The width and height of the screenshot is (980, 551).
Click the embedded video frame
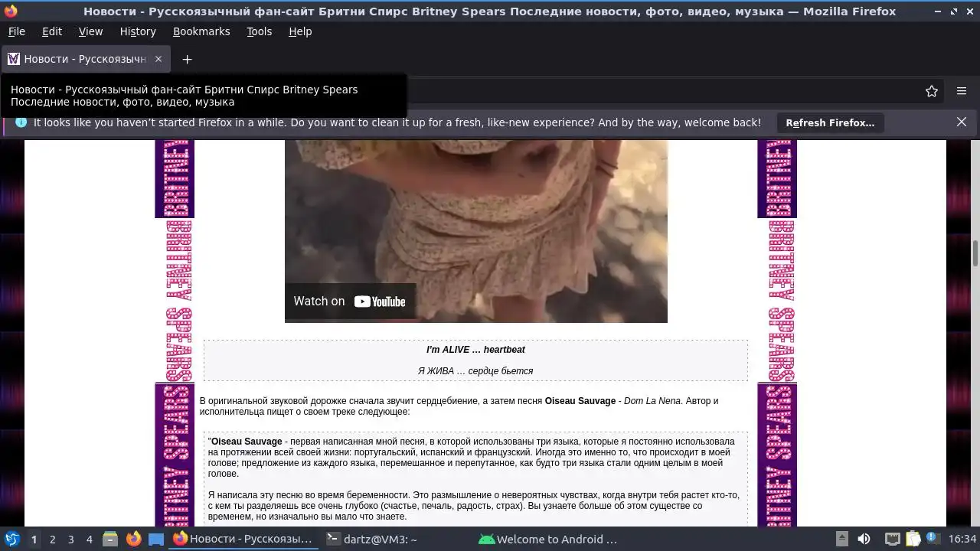[476, 231]
